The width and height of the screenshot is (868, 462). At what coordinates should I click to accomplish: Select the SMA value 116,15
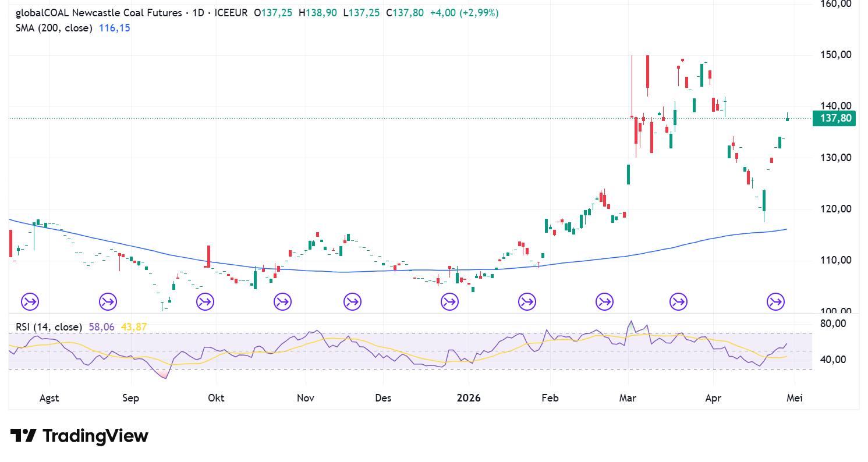(x=114, y=28)
